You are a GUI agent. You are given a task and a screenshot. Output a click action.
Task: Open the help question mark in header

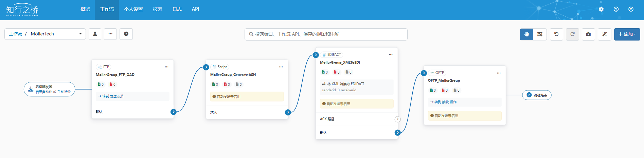[x=616, y=9]
